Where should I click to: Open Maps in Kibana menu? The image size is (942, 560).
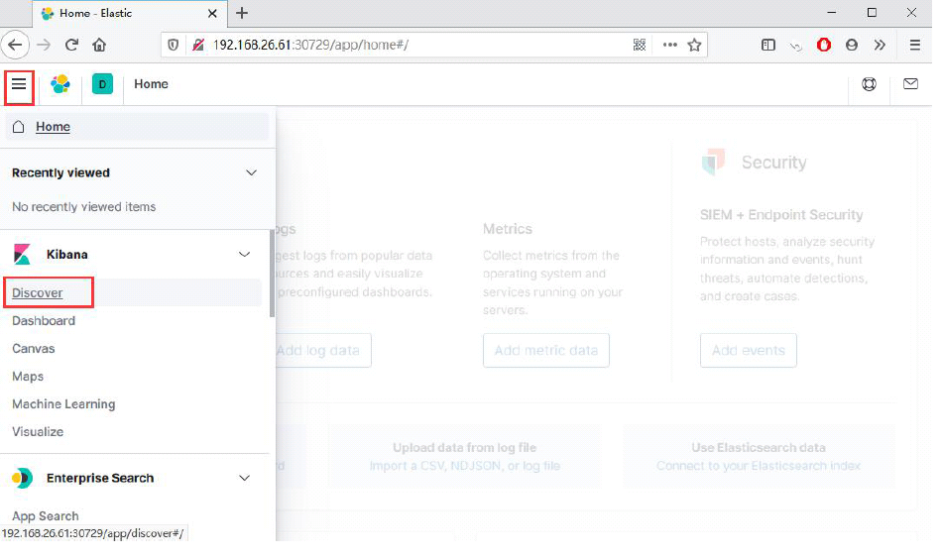pyautogui.click(x=28, y=377)
